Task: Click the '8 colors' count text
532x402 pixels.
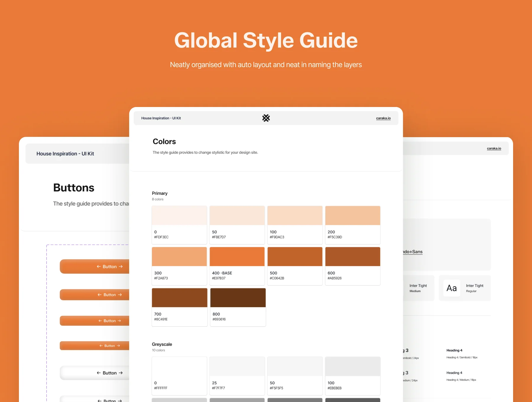Action: 158,199
